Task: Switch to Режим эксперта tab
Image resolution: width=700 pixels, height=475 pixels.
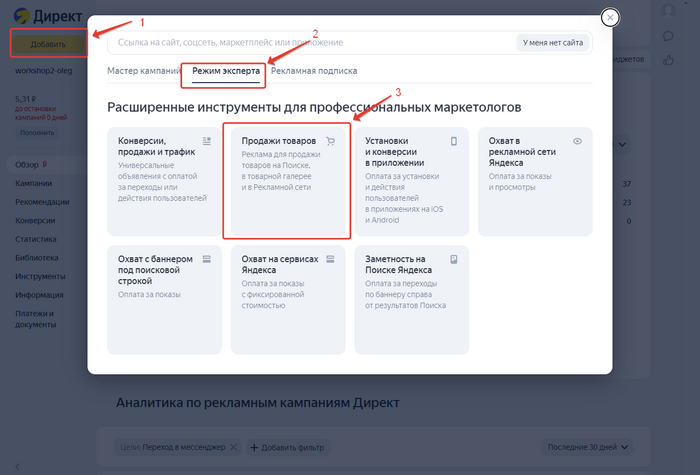Action: (x=226, y=71)
